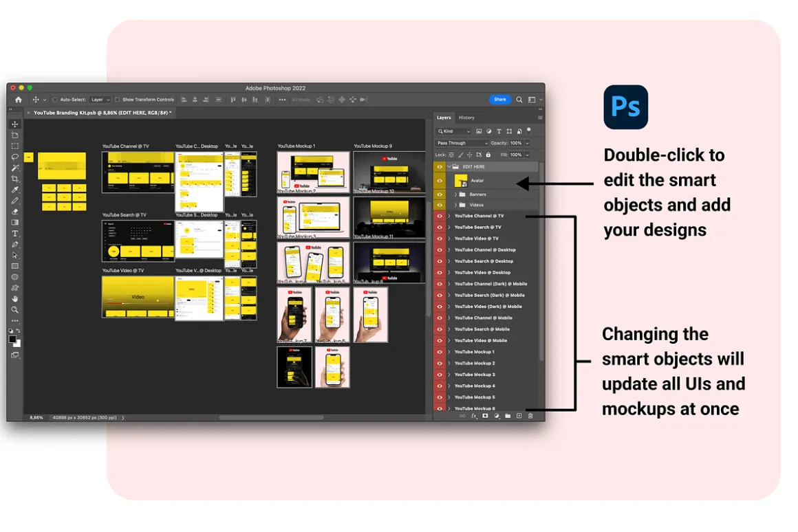Click the foreground color swatch

point(12,340)
